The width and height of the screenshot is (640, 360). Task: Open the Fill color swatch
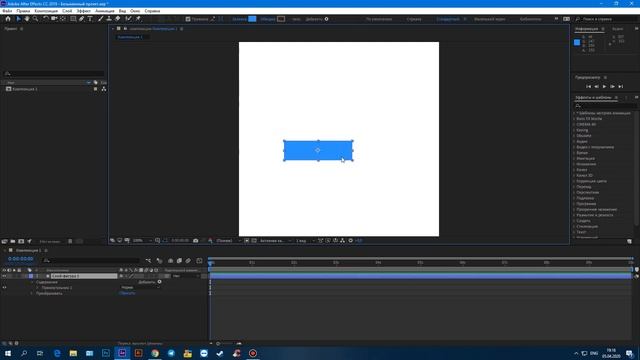[252, 19]
